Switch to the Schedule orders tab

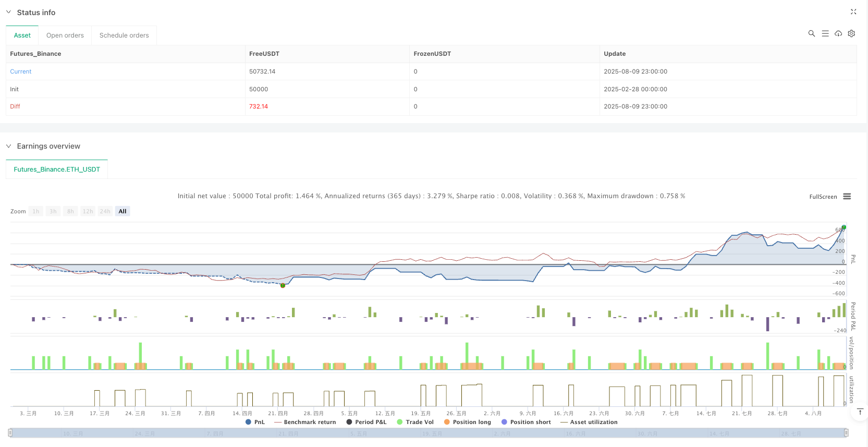click(x=124, y=35)
